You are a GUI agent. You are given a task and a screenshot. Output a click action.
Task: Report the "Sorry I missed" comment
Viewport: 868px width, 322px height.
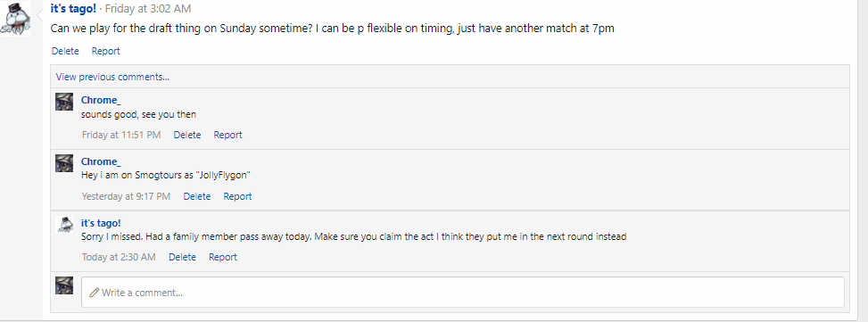pyautogui.click(x=223, y=257)
